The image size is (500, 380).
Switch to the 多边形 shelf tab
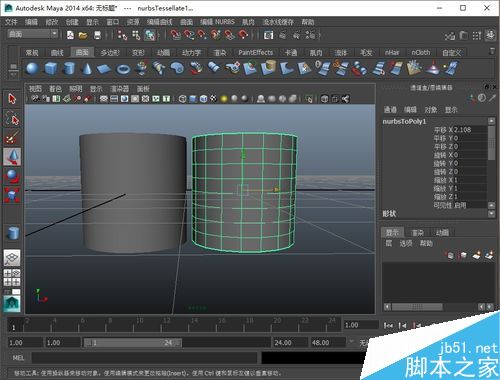click(110, 53)
